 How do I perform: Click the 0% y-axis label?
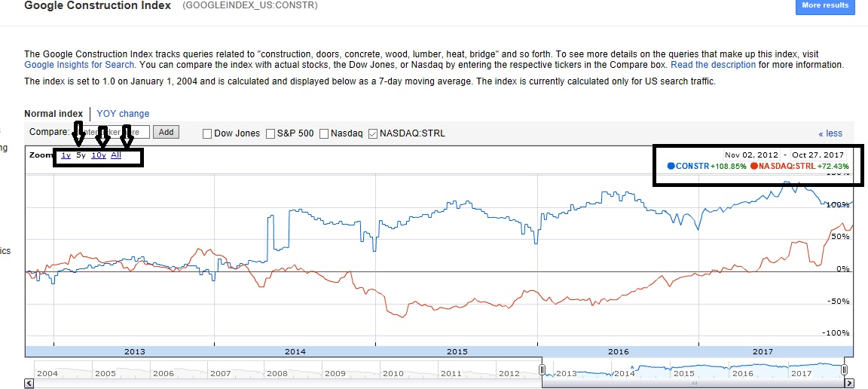(x=842, y=269)
